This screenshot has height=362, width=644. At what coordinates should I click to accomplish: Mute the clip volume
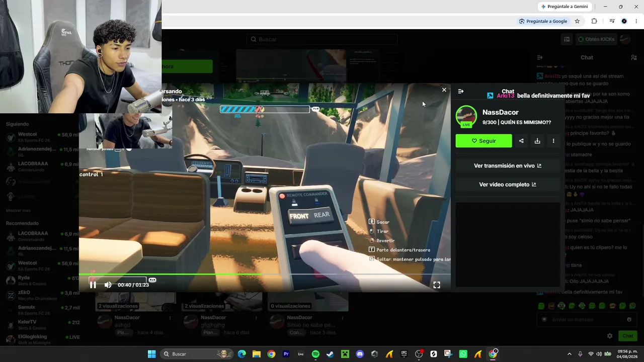point(108,285)
